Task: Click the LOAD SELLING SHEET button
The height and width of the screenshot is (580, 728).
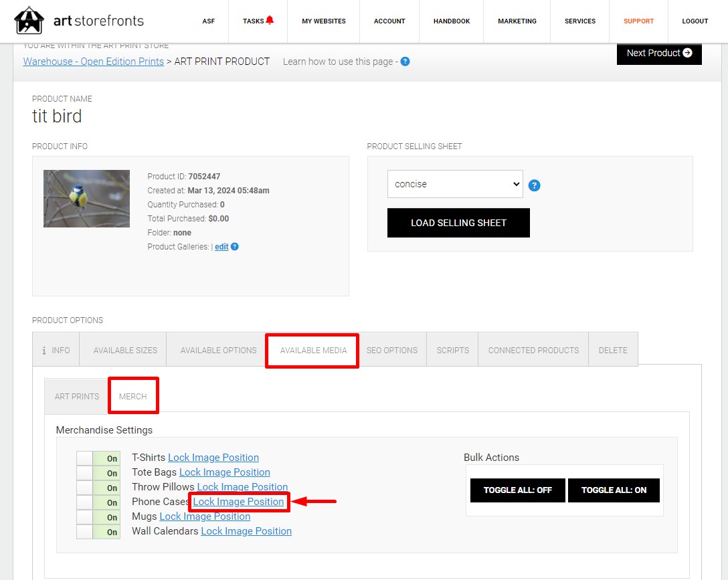Action: click(x=458, y=223)
